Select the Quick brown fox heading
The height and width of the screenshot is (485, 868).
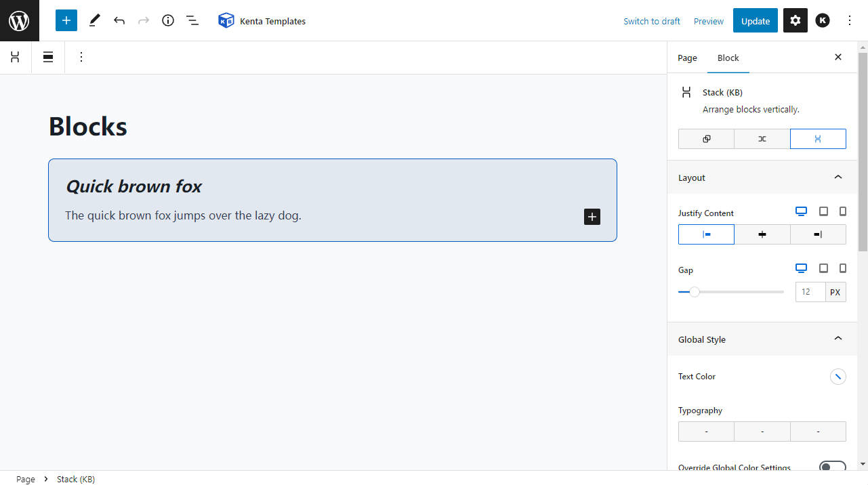point(133,186)
